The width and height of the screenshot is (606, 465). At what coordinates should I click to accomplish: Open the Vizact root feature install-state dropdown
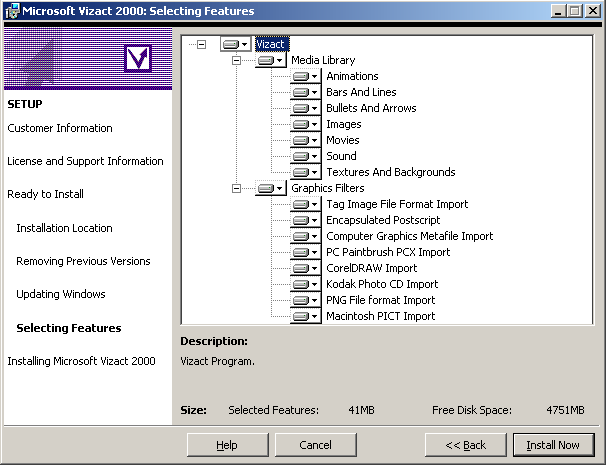[x=235, y=44]
